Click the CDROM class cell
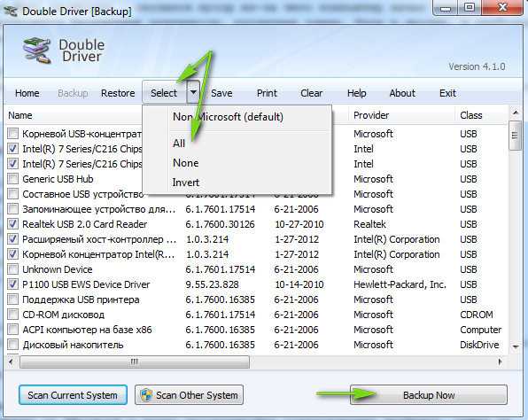The image size is (528, 420). [x=477, y=315]
